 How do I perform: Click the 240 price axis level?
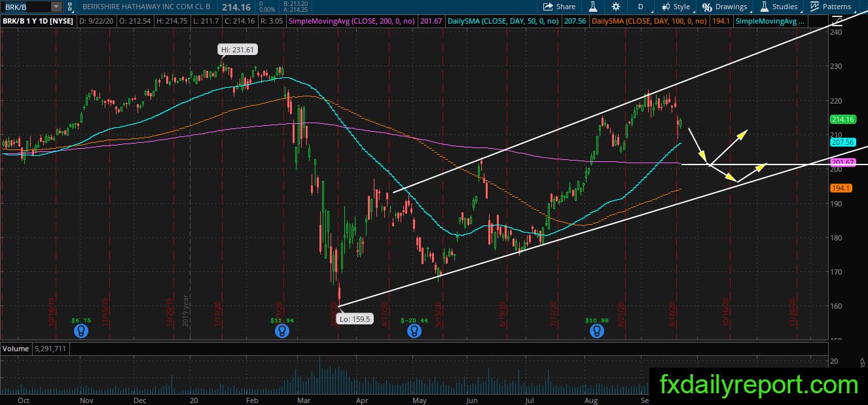point(835,31)
